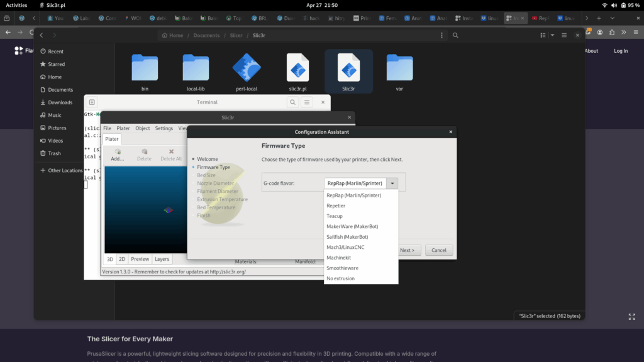Switch to the Preview tab
644x362 pixels.
click(140, 260)
